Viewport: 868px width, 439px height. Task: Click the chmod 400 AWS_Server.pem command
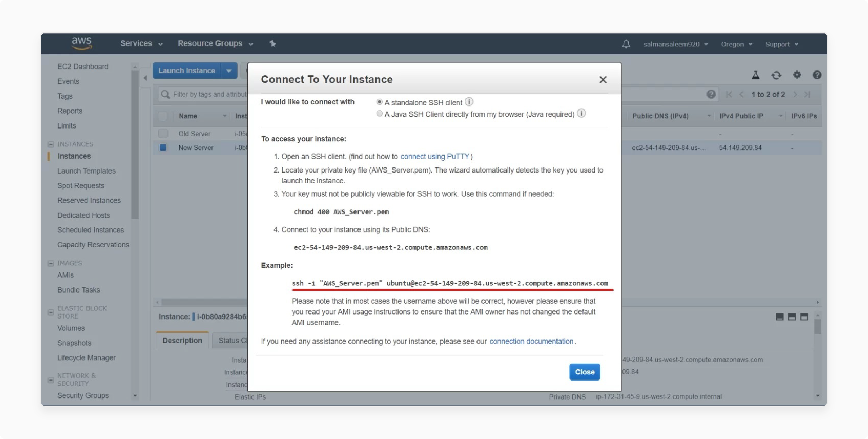pos(341,212)
